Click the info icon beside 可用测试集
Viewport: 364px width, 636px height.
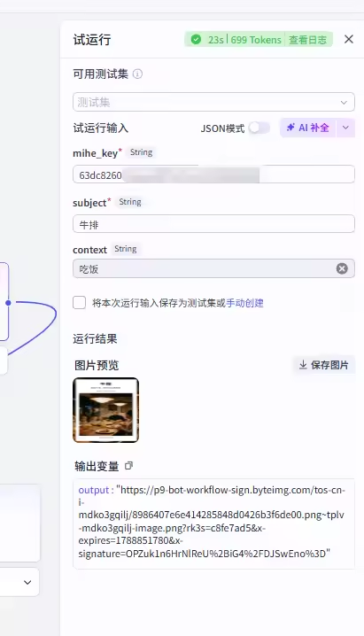[138, 74]
